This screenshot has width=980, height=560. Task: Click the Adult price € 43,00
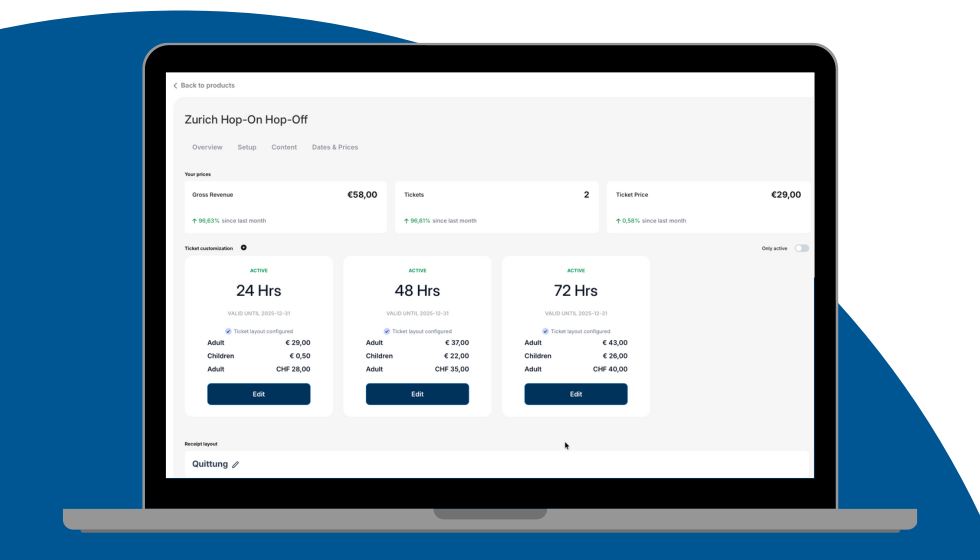tap(615, 343)
